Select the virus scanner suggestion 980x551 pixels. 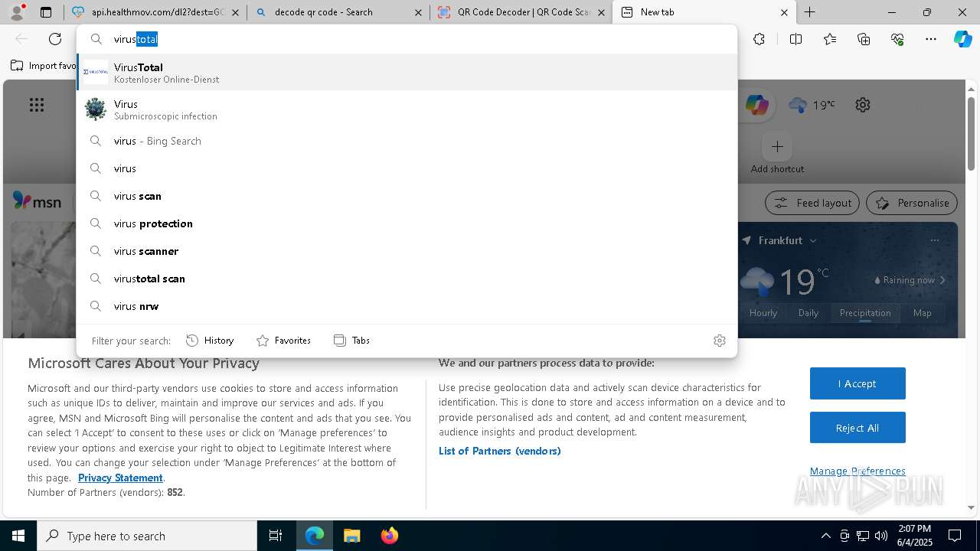pyautogui.click(x=407, y=251)
